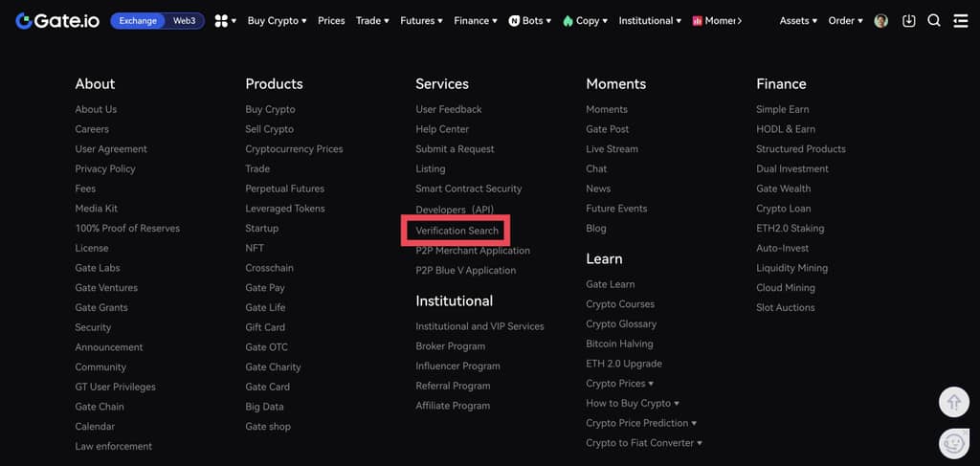Open the apps grid menu icon

223,20
